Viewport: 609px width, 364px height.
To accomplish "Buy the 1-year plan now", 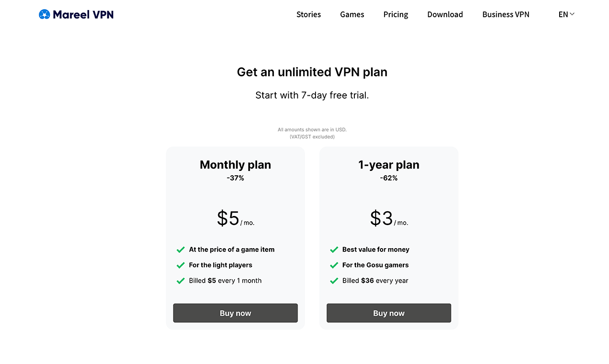I will tap(389, 313).
